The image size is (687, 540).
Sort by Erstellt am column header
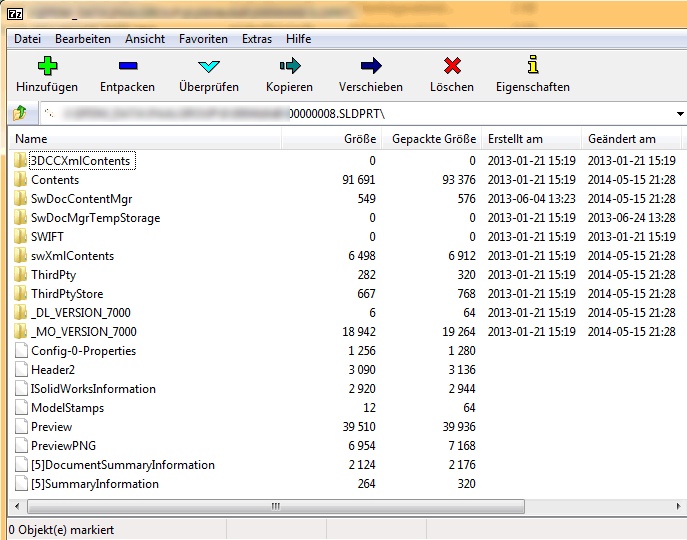point(531,139)
